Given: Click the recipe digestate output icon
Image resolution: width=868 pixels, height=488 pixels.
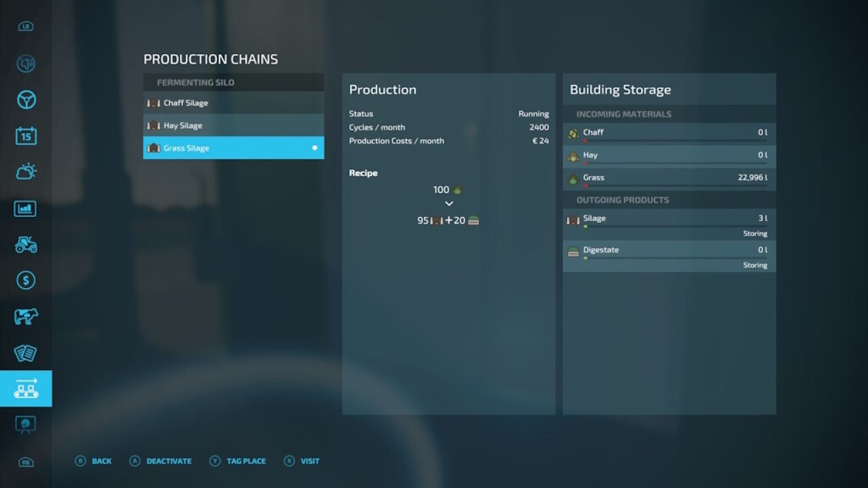Looking at the screenshot, I should pyautogui.click(x=473, y=220).
